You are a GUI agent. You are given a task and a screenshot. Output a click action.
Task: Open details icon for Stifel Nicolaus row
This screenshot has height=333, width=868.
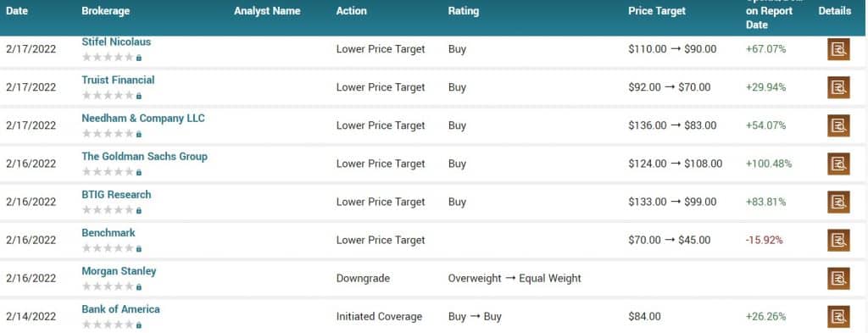(838, 49)
